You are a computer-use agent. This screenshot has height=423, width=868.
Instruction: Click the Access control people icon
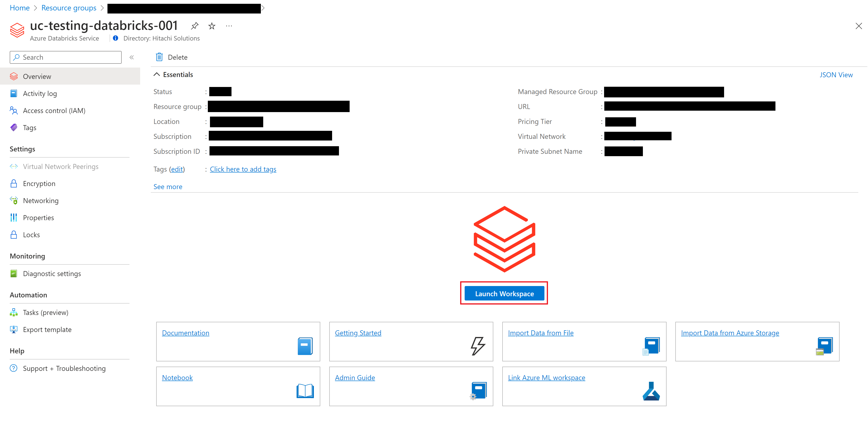pos(14,111)
